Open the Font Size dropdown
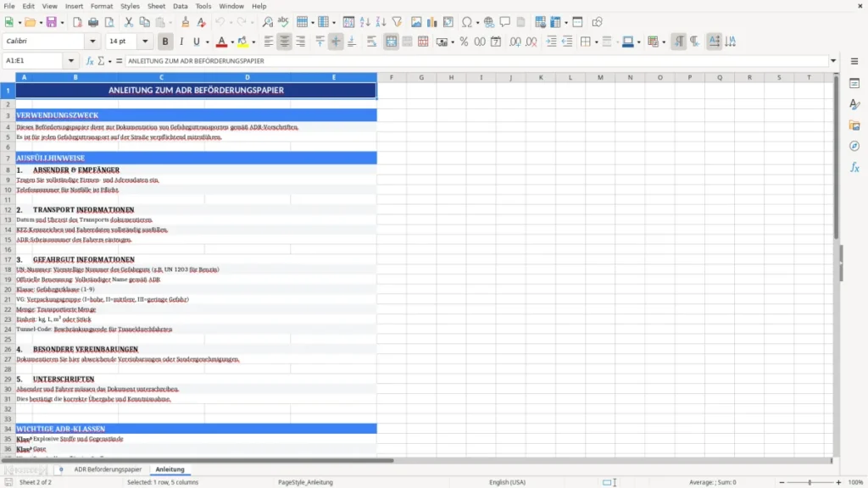 point(145,41)
